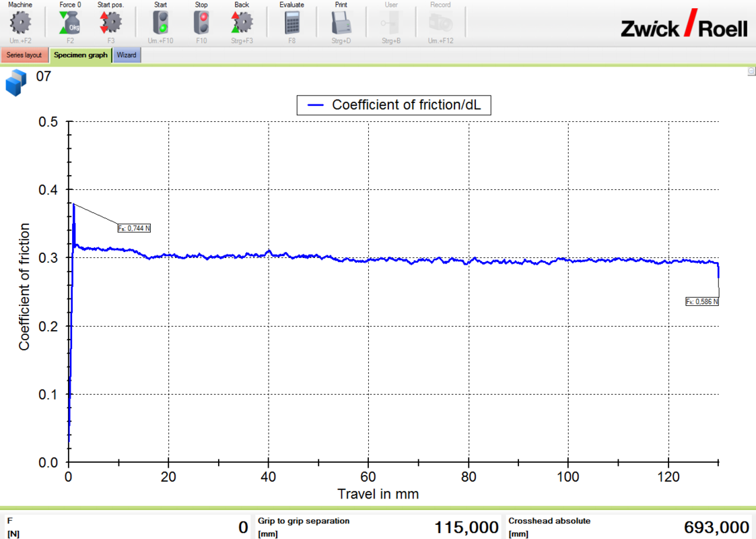Stop the test with red traffic light

[201, 24]
